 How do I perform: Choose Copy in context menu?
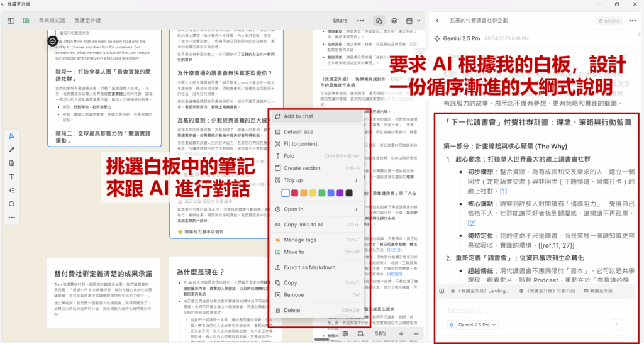pos(317,283)
